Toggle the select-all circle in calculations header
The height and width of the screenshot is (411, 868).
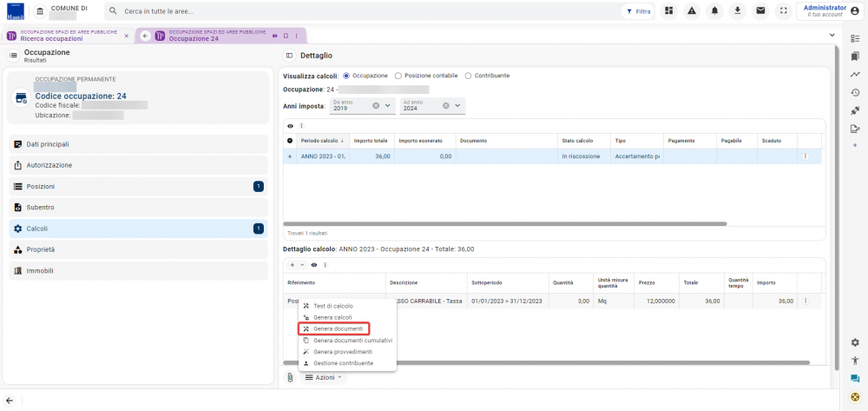tap(290, 141)
